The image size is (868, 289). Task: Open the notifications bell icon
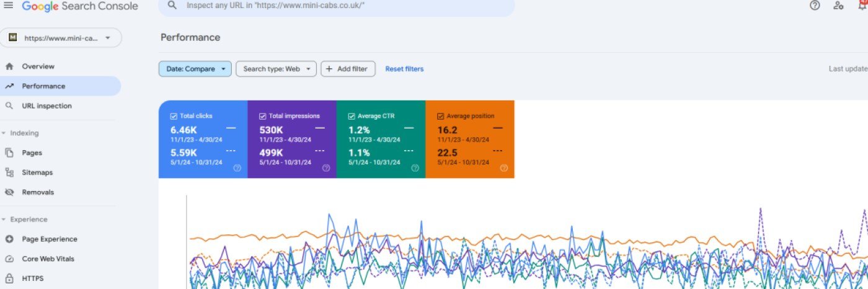click(862, 5)
